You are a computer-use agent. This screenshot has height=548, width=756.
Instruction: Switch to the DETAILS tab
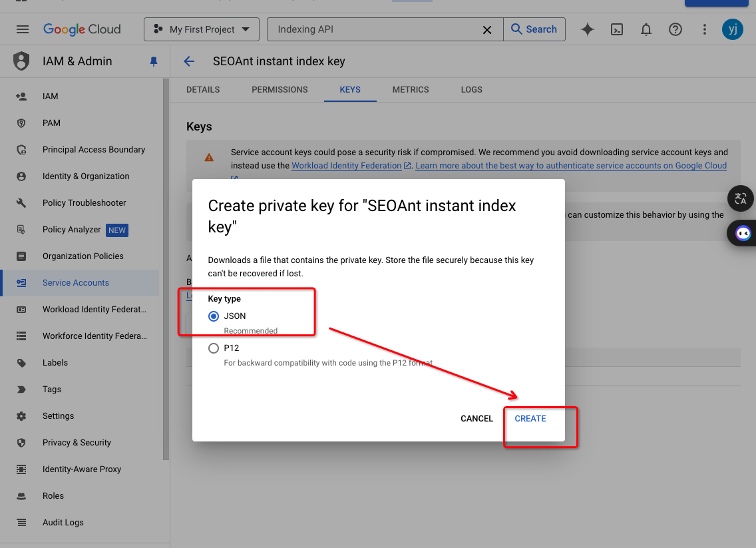(x=203, y=90)
